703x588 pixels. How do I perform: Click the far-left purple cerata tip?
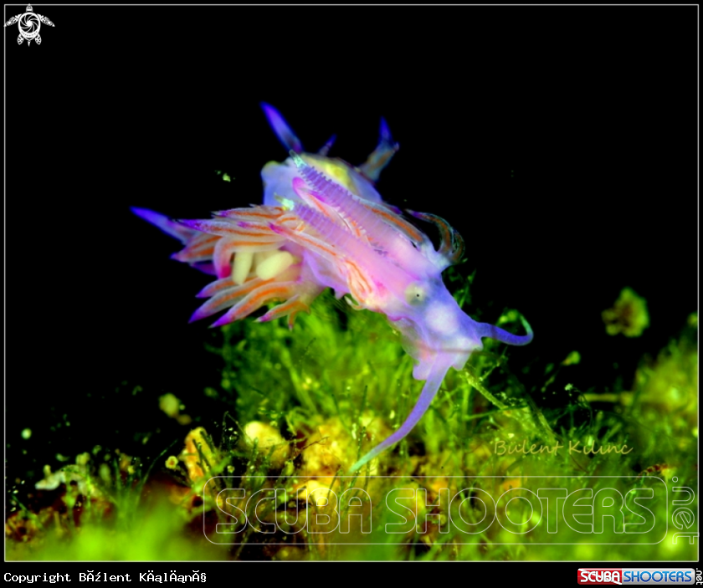(x=144, y=216)
